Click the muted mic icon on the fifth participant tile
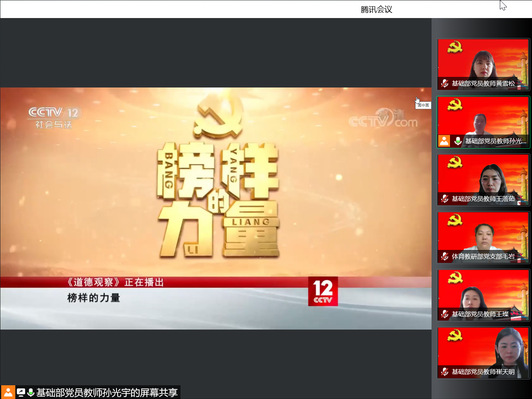The height and width of the screenshot is (399, 532). click(444, 314)
